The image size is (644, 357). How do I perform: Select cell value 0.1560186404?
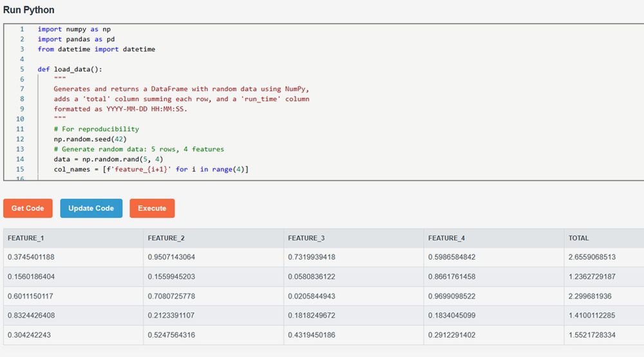click(31, 277)
